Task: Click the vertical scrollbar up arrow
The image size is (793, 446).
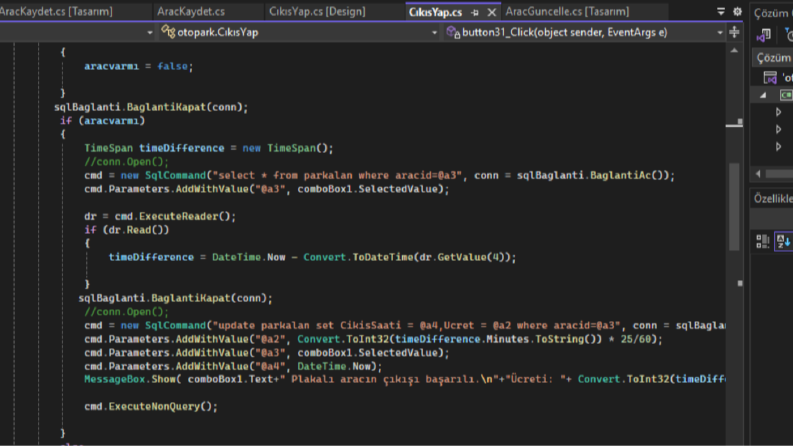Action: [x=734, y=51]
